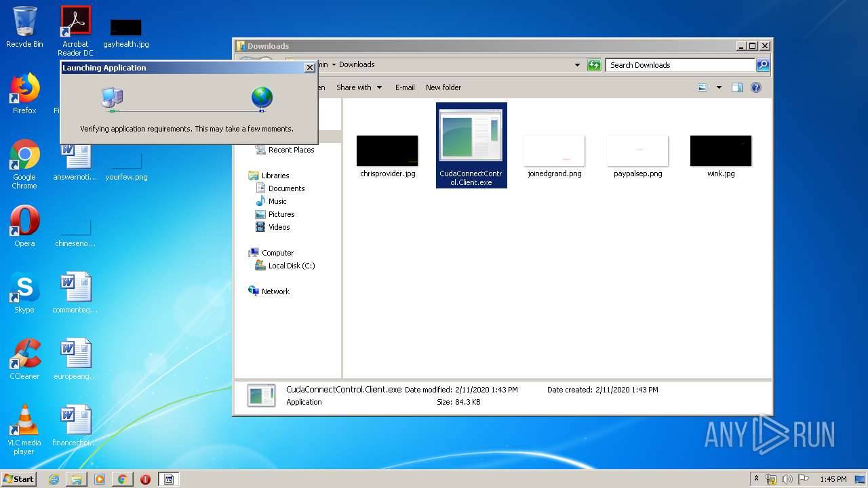Select Network in navigation pane

pos(269,291)
